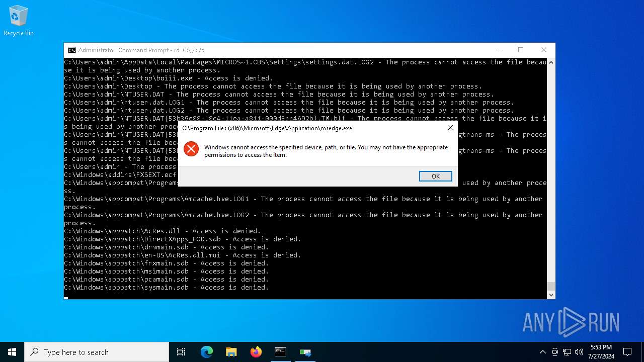Click the line with drvmain.sdb
This screenshot has height=362, width=644.
click(x=167, y=247)
